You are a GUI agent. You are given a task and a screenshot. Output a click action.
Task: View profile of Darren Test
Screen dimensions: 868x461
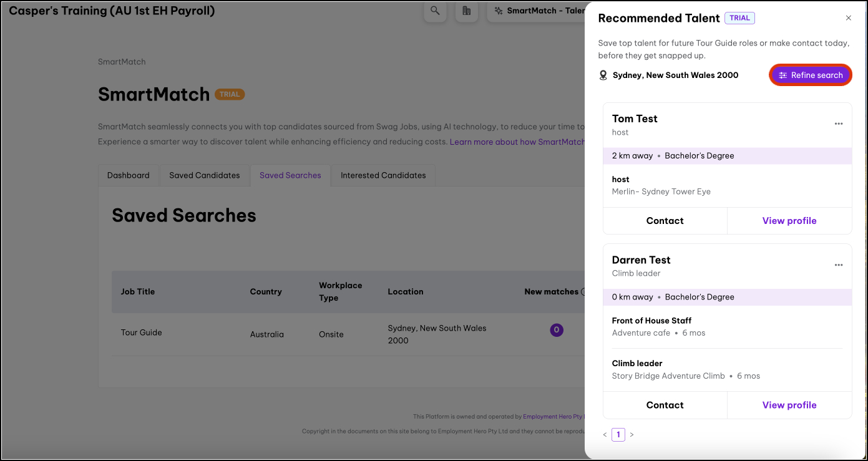click(x=789, y=405)
